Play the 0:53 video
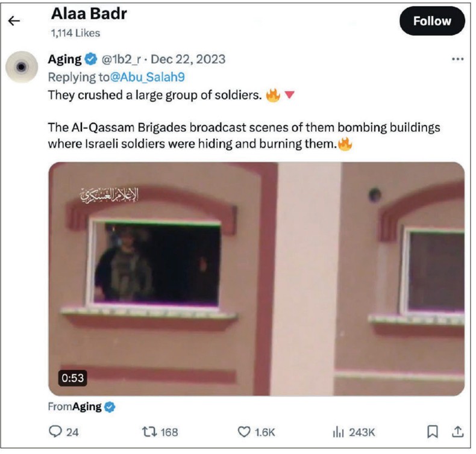 [x=257, y=279]
